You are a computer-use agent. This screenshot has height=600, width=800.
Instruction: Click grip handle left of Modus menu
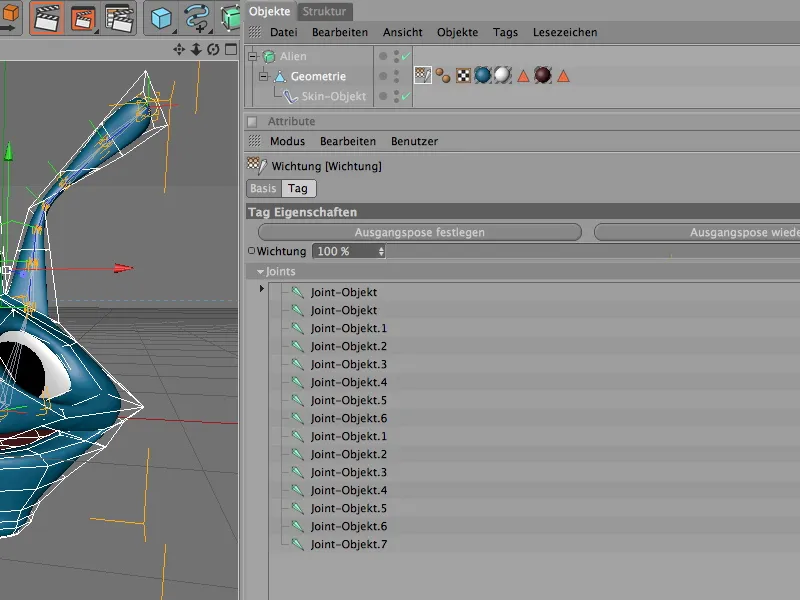point(255,141)
